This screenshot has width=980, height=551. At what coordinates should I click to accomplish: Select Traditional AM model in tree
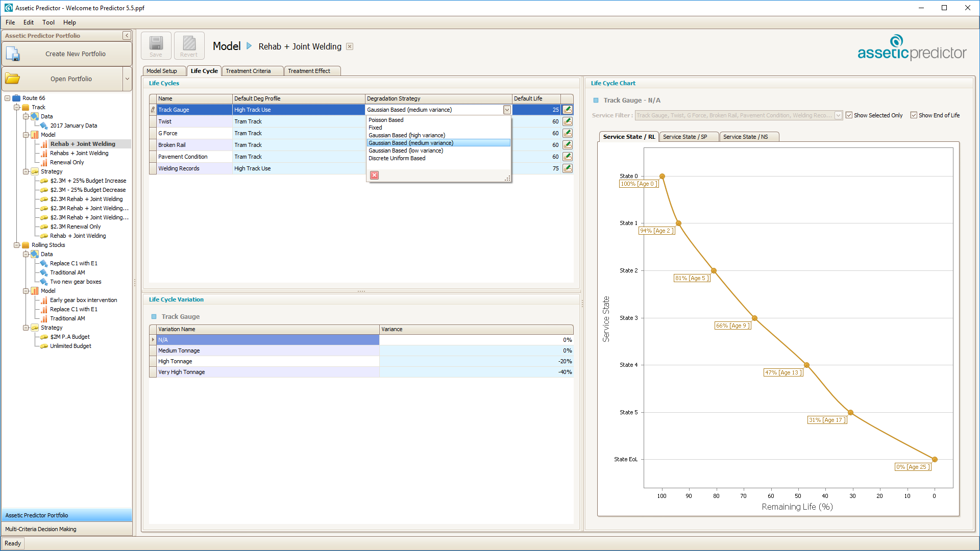click(x=67, y=318)
